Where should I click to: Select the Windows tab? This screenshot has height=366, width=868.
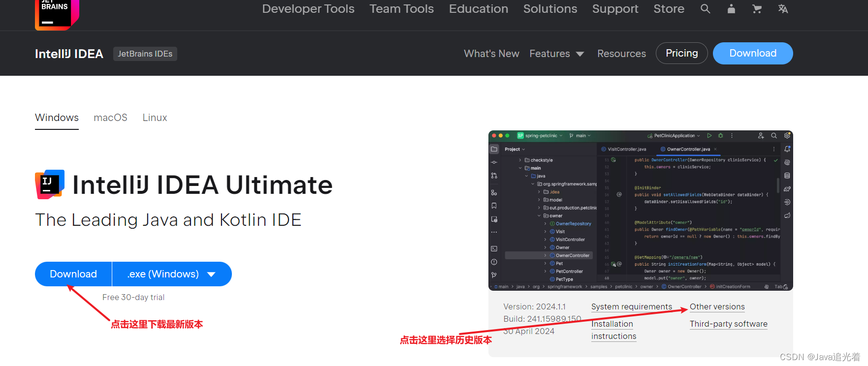click(x=57, y=118)
